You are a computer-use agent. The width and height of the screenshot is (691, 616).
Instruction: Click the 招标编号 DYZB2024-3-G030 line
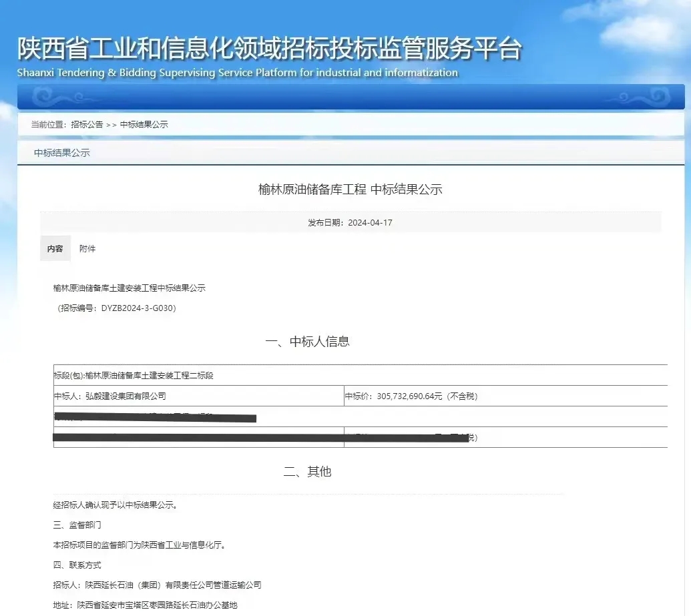point(116,308)
